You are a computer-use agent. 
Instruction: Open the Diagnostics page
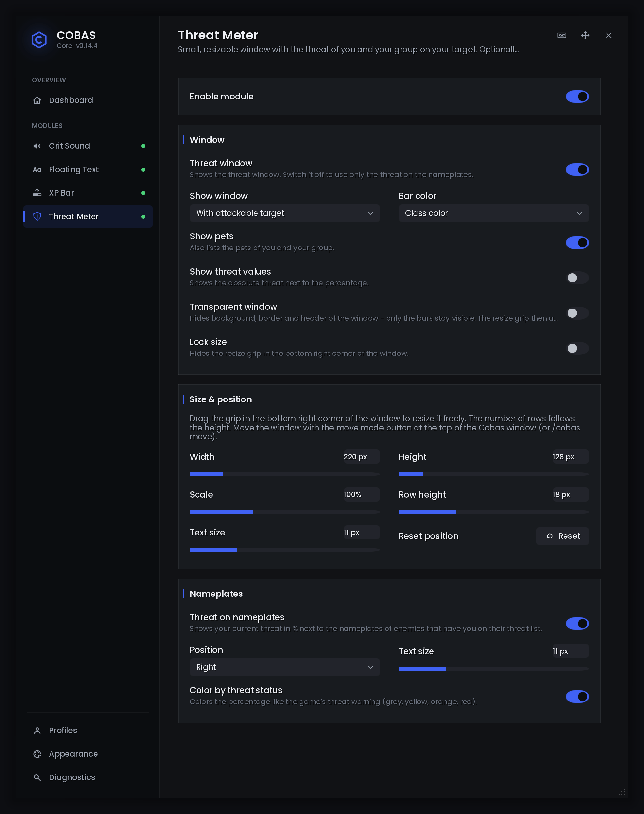88,777
